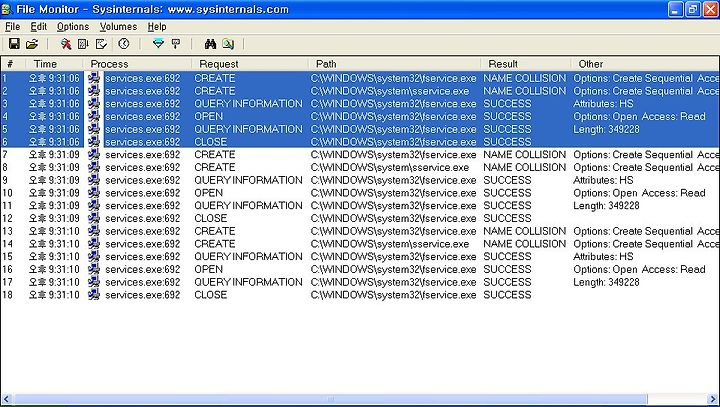This screenshot has width=720, height=407.
Task: Click the process icon in row 18
Action: click(94, 295)
